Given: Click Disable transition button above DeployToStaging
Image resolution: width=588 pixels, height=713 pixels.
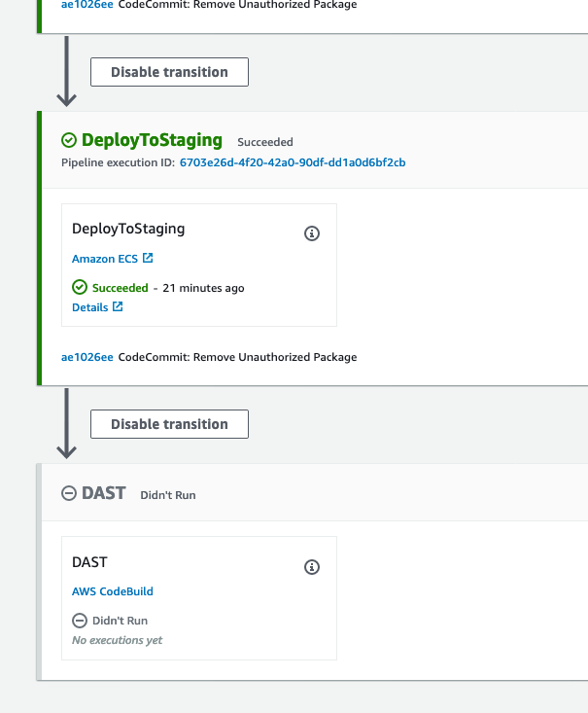Looking at the screenshot, I should coord(169,72).
